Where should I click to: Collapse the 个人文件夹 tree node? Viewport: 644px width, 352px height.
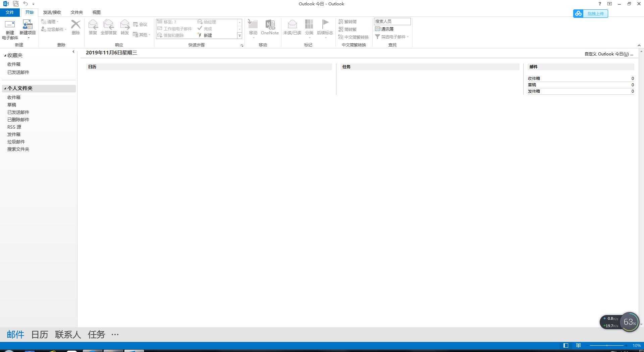5,88
